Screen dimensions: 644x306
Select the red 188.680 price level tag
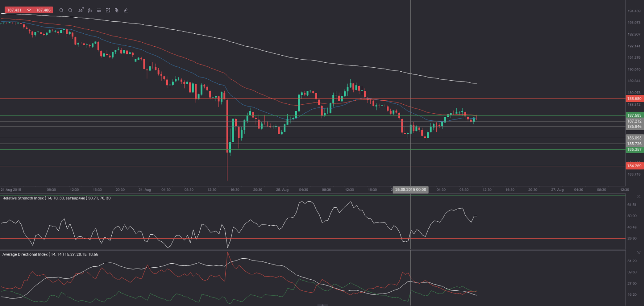[x=634, y=99]
